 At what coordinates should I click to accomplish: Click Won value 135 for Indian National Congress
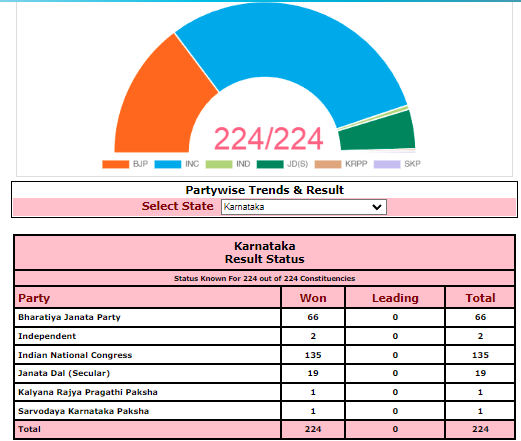pyautogui.click(x=313, y=355)
